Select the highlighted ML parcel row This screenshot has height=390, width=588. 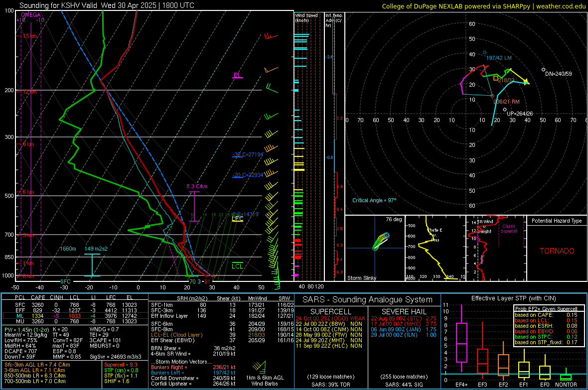point(75,316)
